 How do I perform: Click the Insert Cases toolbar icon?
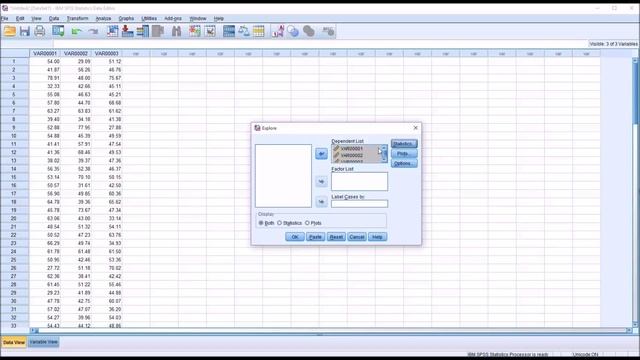[194, 31]
